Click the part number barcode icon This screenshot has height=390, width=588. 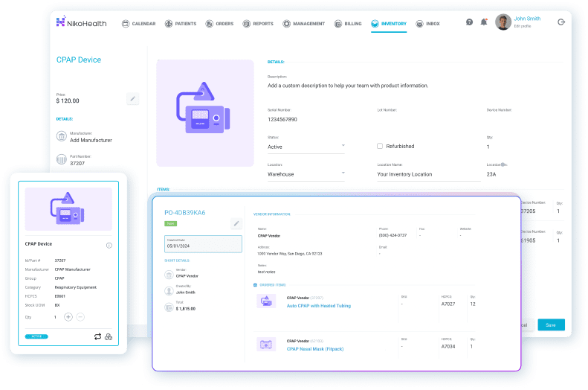tap(62, 159)
